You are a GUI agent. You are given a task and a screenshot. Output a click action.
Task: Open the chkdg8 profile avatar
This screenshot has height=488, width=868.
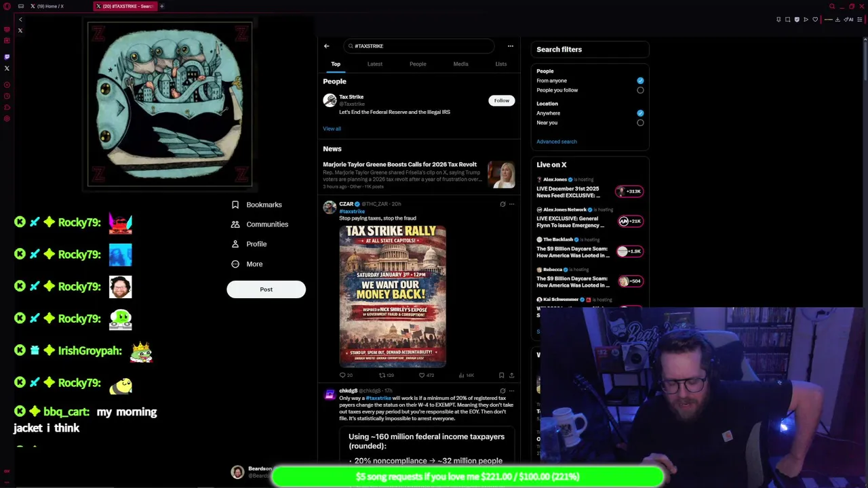(x=330, y=394)
